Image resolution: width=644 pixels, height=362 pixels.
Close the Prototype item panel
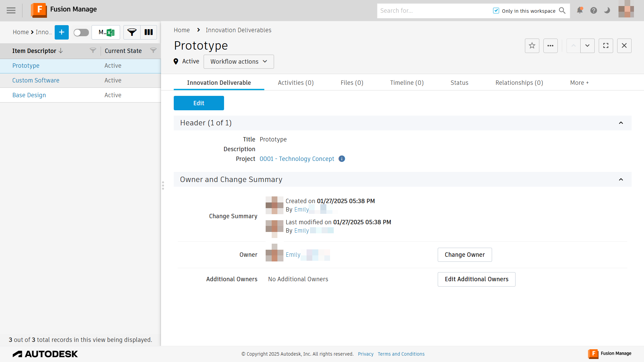[x=624, y=46]
